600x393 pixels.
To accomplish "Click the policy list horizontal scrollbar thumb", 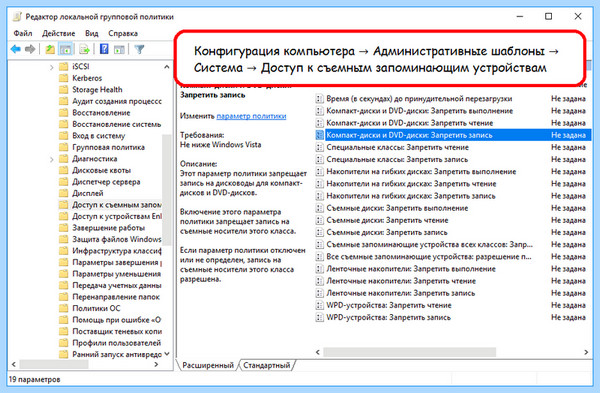I will click(x=409, y=352).
